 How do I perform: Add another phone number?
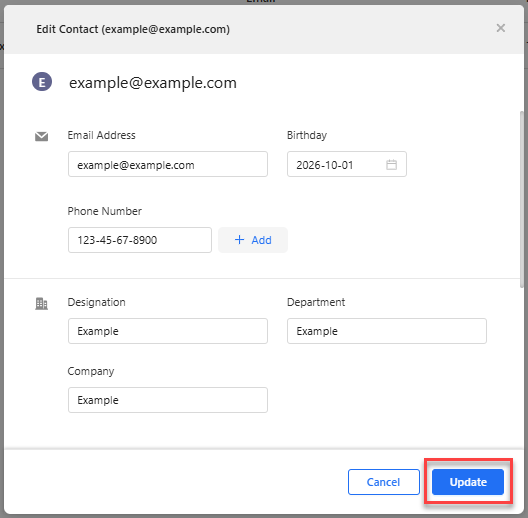pyautogui.click(x=253, y=240)
